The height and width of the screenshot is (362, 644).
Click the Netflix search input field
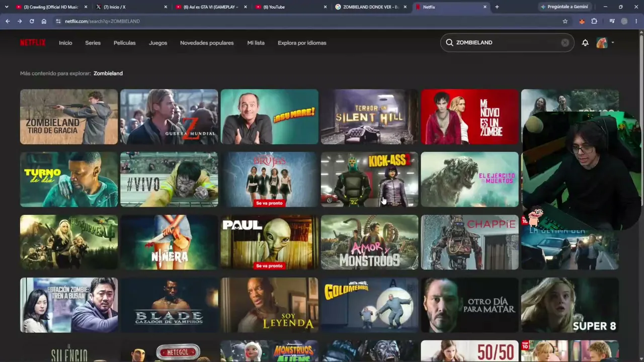click(507, 43)
